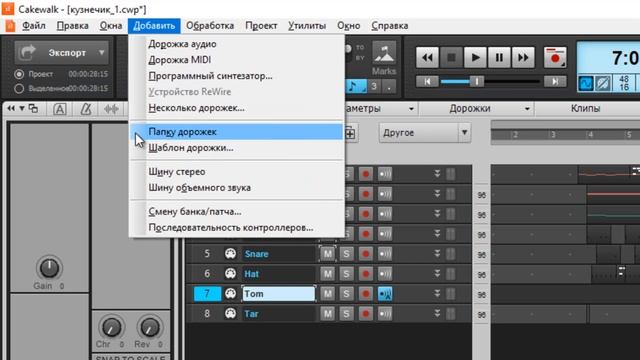Select the Выделенное export radio button
Viewport: 640px width, 360px height.
(x=19, y=89)
